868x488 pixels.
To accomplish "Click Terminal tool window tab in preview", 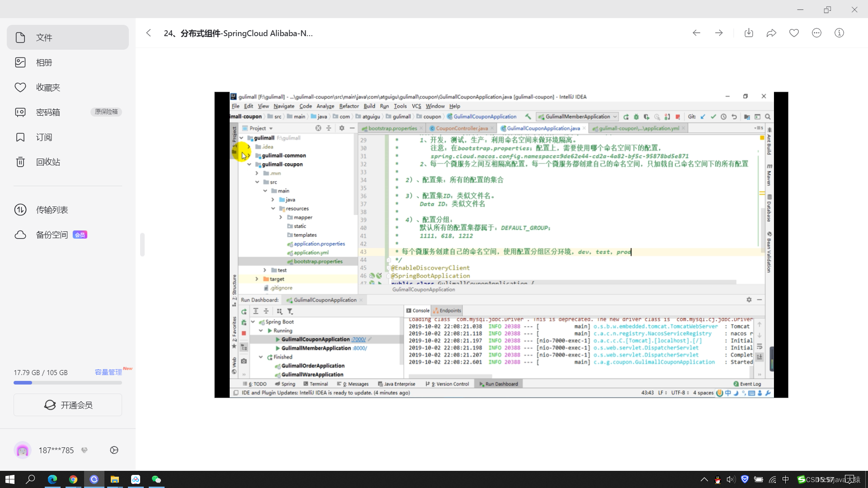I will point(316,384).
